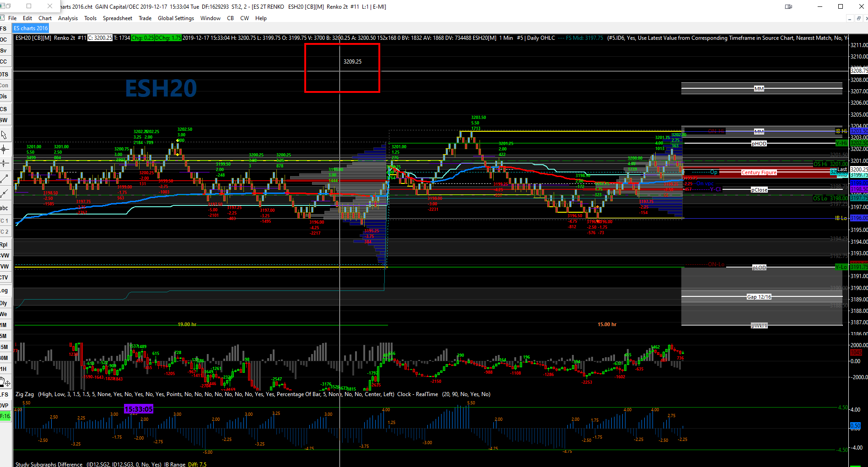Click the Dly daily timeframe button
The image size is (868, 467).
pos(4,303)
